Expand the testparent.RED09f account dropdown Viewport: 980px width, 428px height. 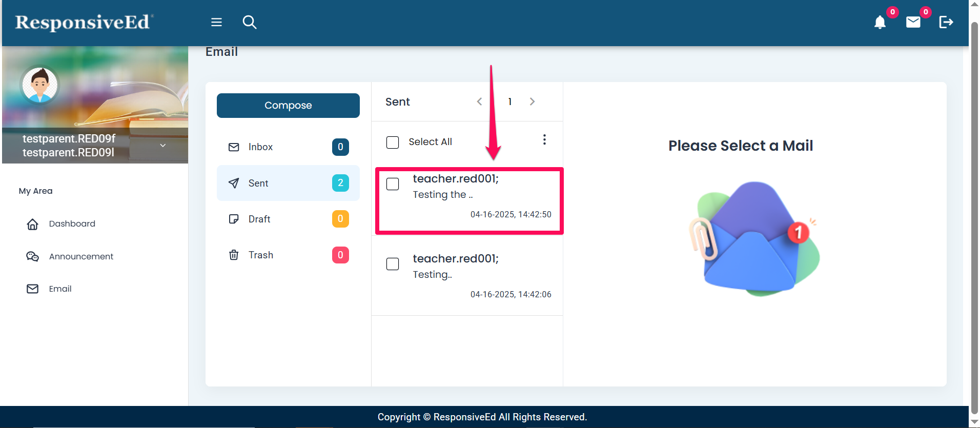[x=162, y=146]
